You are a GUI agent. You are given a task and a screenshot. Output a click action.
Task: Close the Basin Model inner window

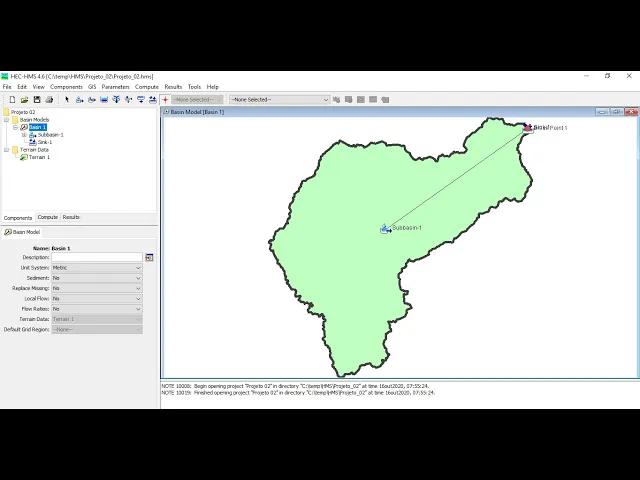[x=631, y=111]
